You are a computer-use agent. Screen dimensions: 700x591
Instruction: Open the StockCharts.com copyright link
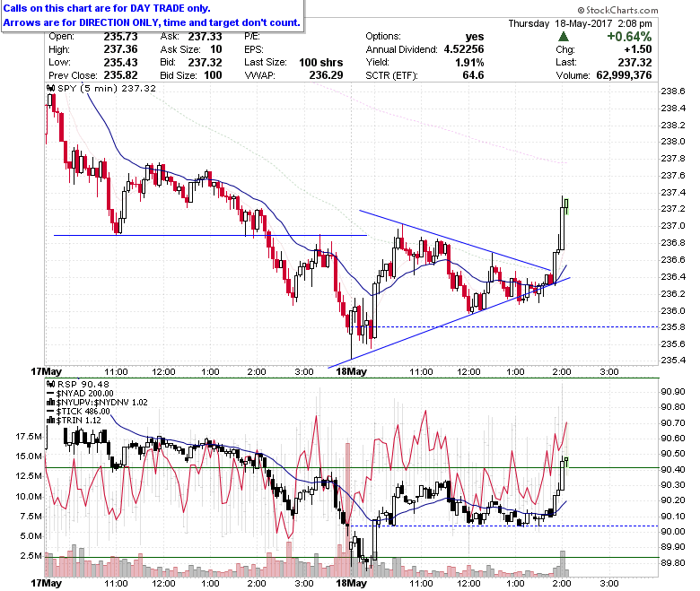pos(617,10)
